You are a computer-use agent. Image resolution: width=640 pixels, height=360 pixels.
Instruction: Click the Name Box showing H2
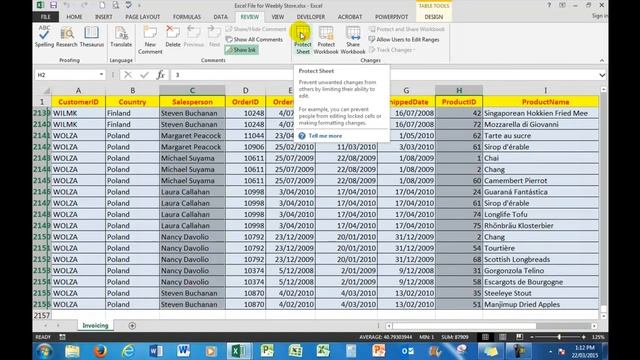67,75
